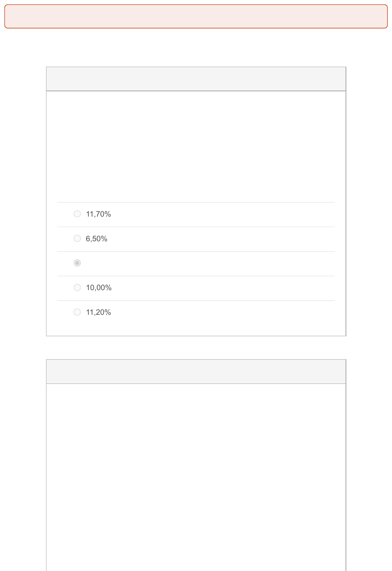The image size is (392, 571).
Task: Select the 11,70% radio button
Action: click(77, 214)
